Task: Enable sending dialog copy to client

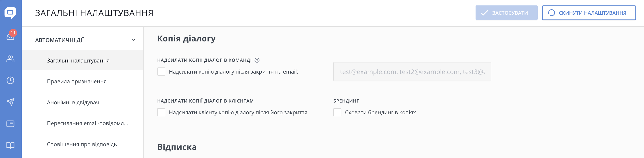Action: (161, 112)
